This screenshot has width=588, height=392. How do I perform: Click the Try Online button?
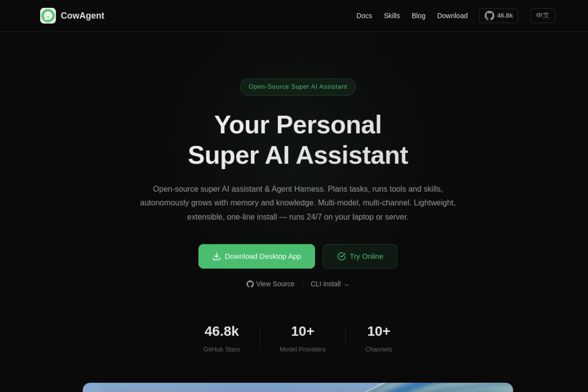[x=360, y=256]
